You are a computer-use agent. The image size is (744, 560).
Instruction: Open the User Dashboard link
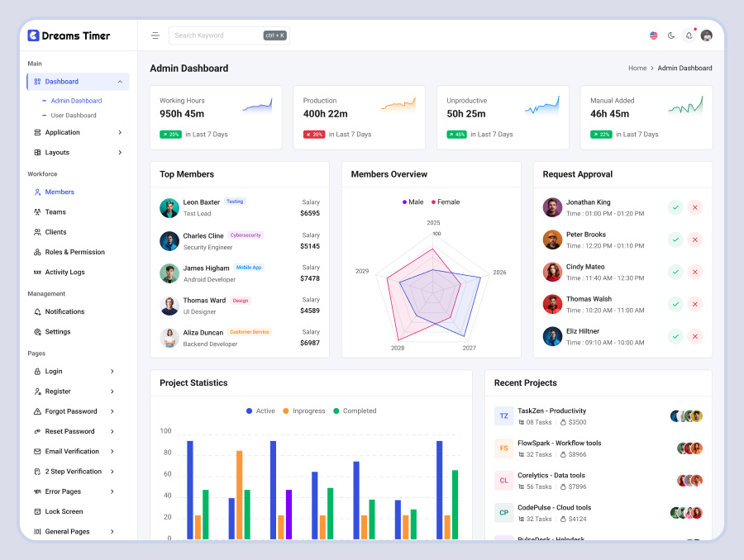coord(74,116)
